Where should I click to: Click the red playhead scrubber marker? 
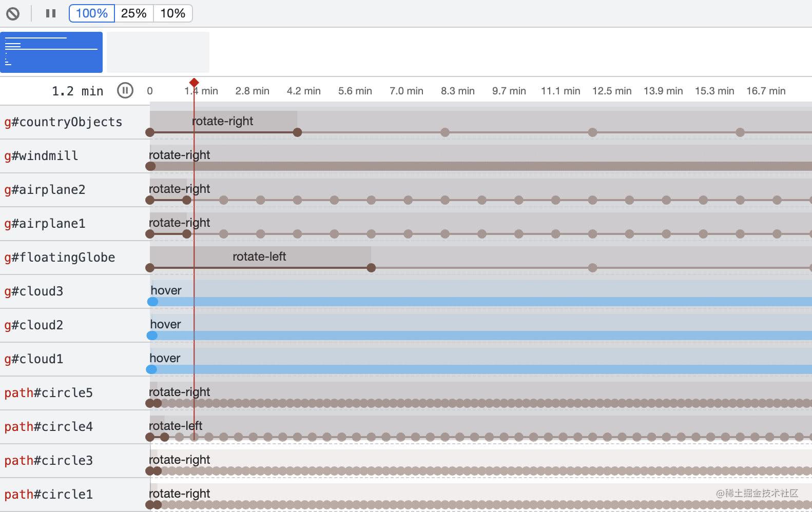point(194,83)
